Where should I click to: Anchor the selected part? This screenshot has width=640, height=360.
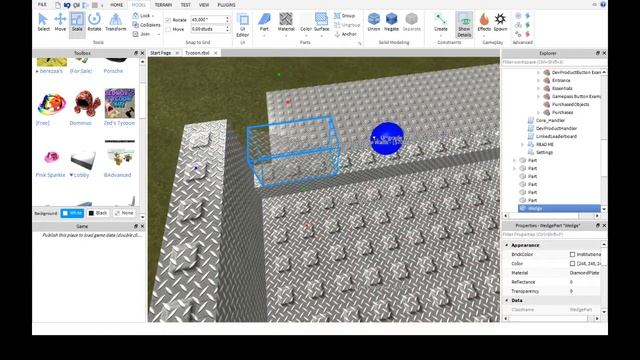[x=346, y=34]
